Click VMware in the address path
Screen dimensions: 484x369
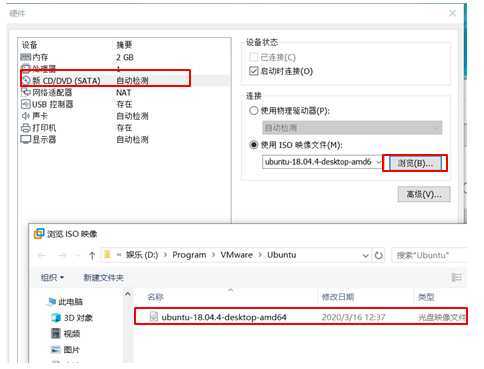236,255
